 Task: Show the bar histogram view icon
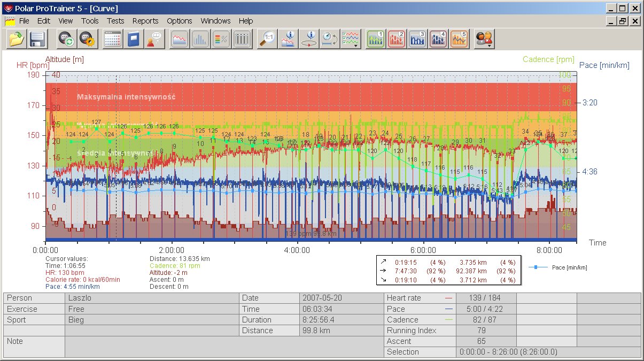coord(200,39)
